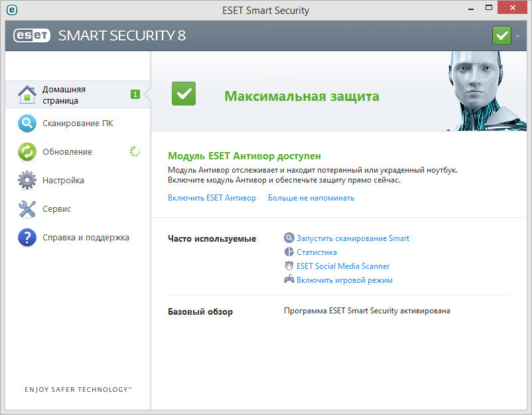Viewport: 532px width, 415px height.
Task: Click the Settings gear icon
Action: pyautogui.click(x=27, y=181)
